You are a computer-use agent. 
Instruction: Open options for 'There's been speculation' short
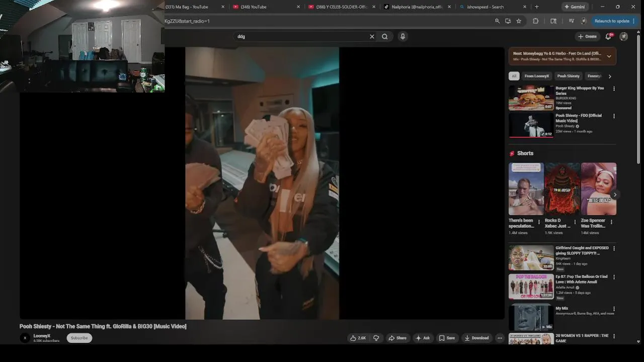(539, 222)
